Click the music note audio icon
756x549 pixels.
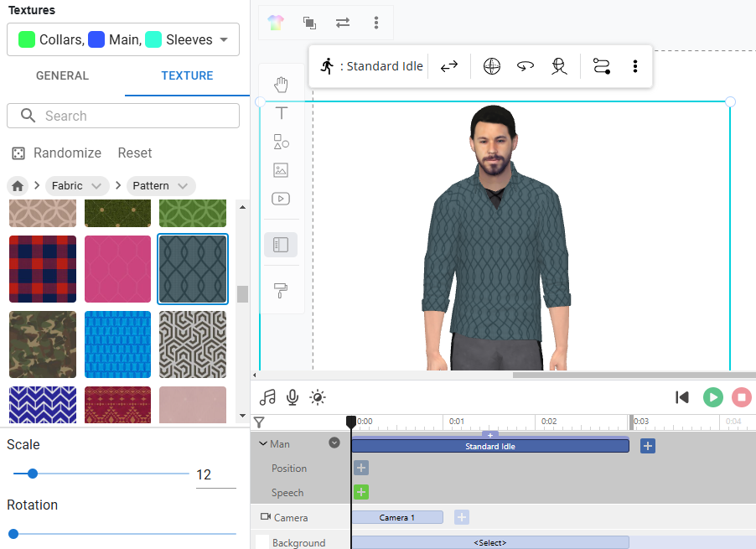[267, 397]
